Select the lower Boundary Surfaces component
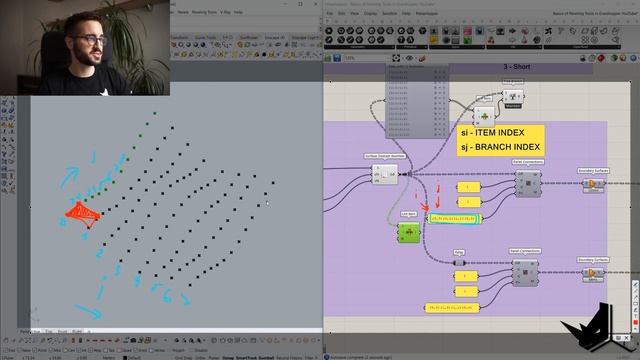The height and width of the screenshot is (360, 640). click(x=593, y=274)
